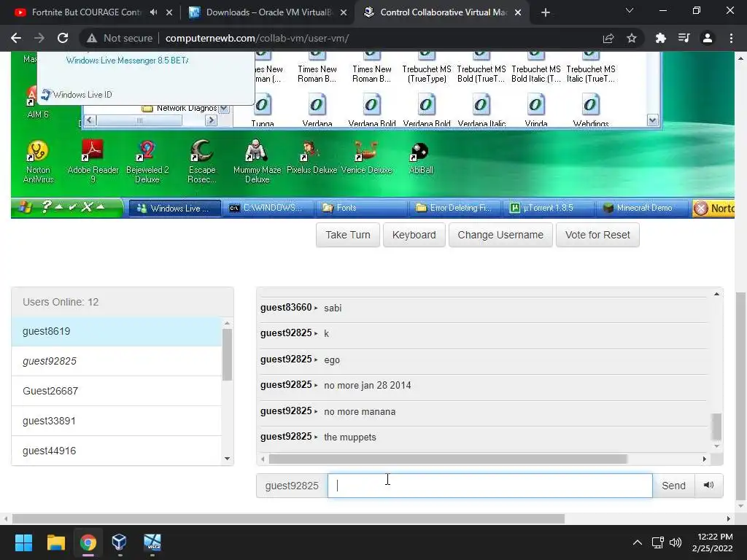Screen dimensions: 747x560
Task: Click Vote for Reset button
Action: coord(597,235)
